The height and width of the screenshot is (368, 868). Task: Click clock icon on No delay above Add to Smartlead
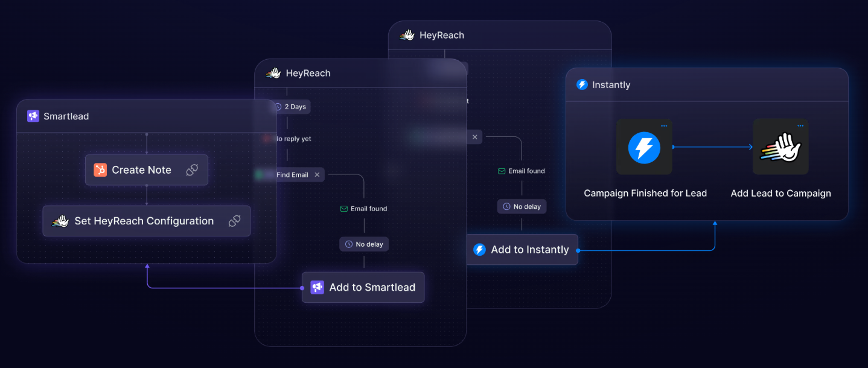coord(349,244)
